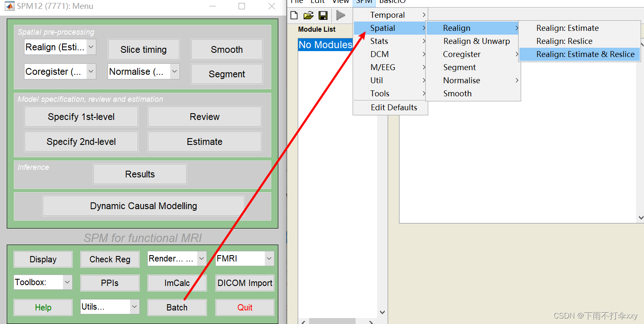Click the New batch icon in toolbar
The image size is (644, 324).
point(294,16)
